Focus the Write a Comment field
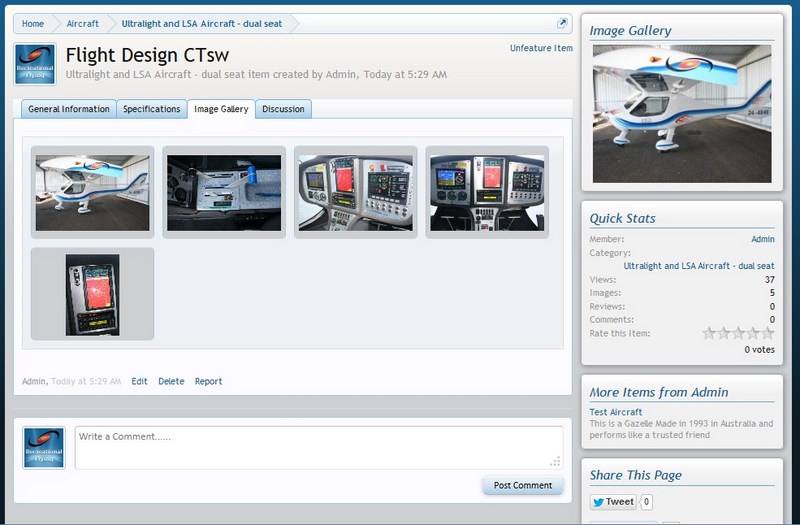Viewport: 800px width, 525px height. click(319, 447)
